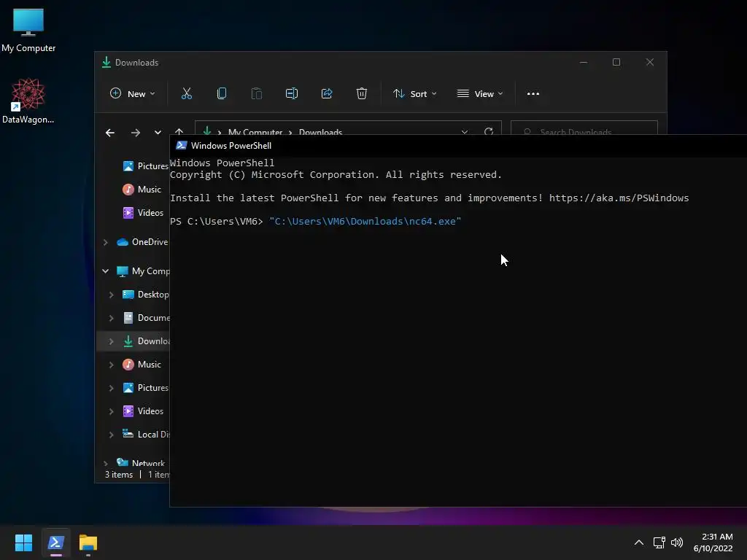
Task: Select Videos folder under My Computer
Action: point(143,411)
